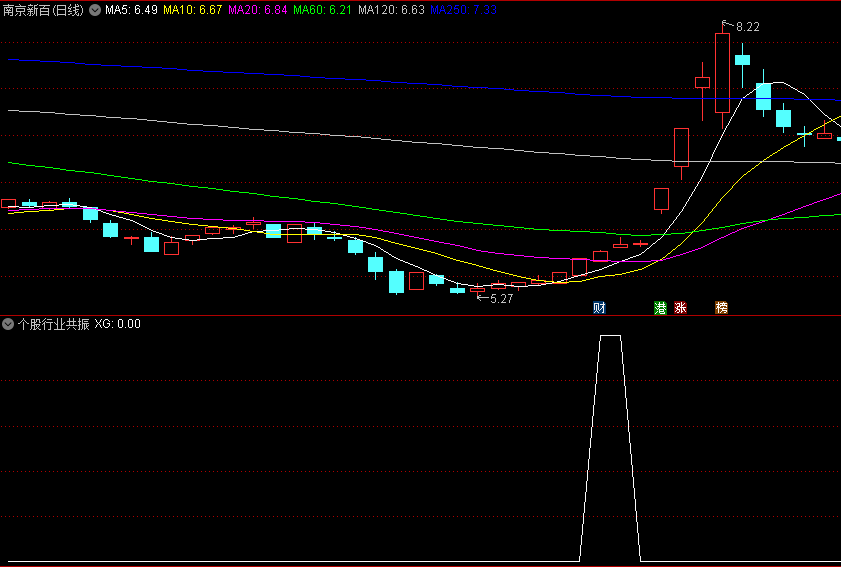The width and height of the screenshot is (841, 567).
Task: Click the MA120: 6.63 label
Action: (x=392, y=10)
